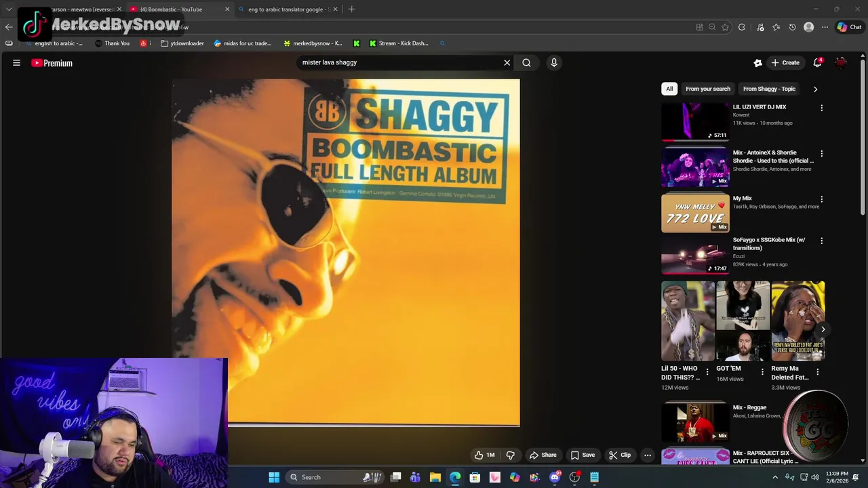Add page to favorites with star icon
The height and width of the screenshot is (488, 868).
coord(725,27)
